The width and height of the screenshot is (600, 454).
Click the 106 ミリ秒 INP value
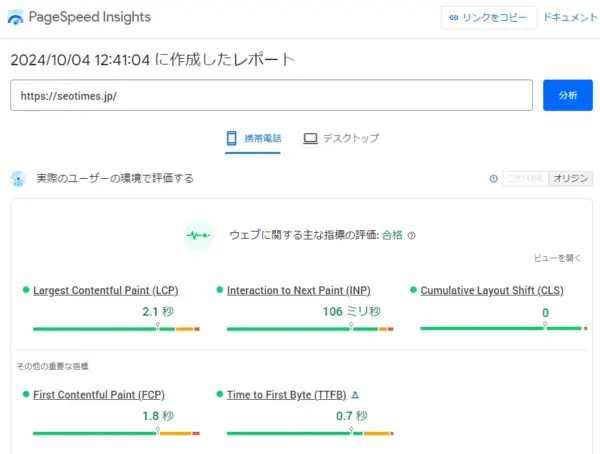click(352, 312)
